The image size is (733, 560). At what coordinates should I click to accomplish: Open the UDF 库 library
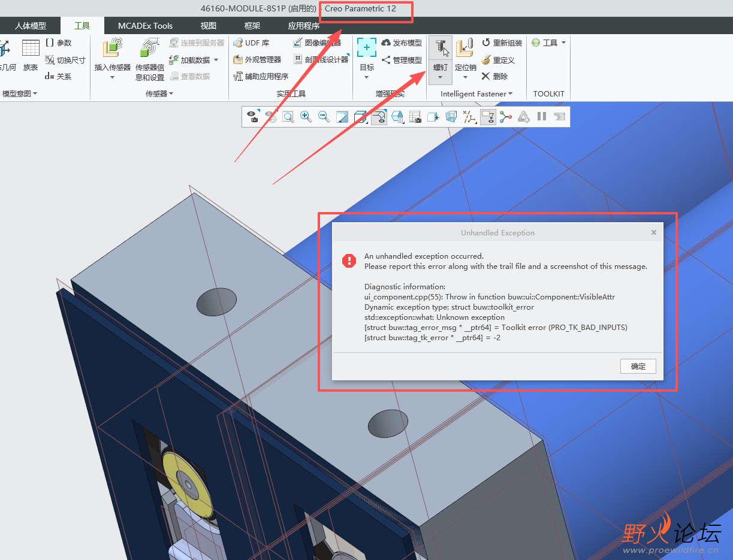click(251, 43)
